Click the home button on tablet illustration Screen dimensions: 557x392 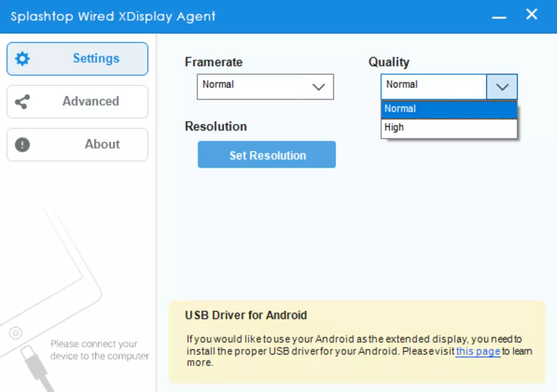15,333
